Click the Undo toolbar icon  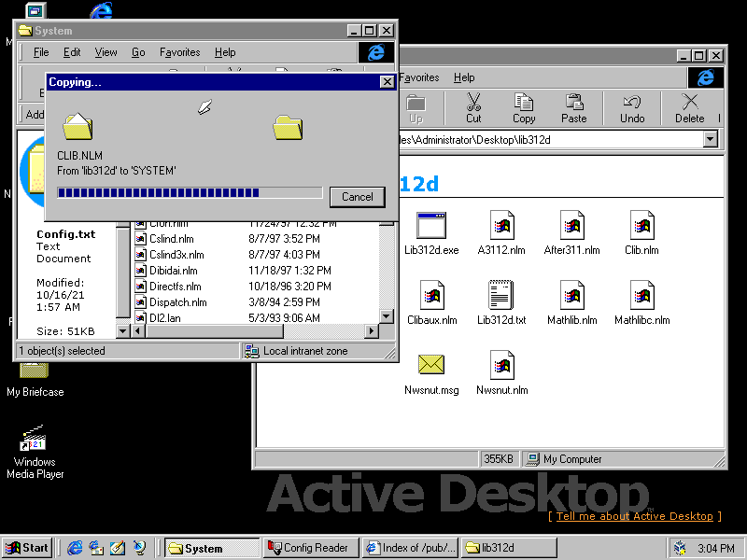[632, 108]
